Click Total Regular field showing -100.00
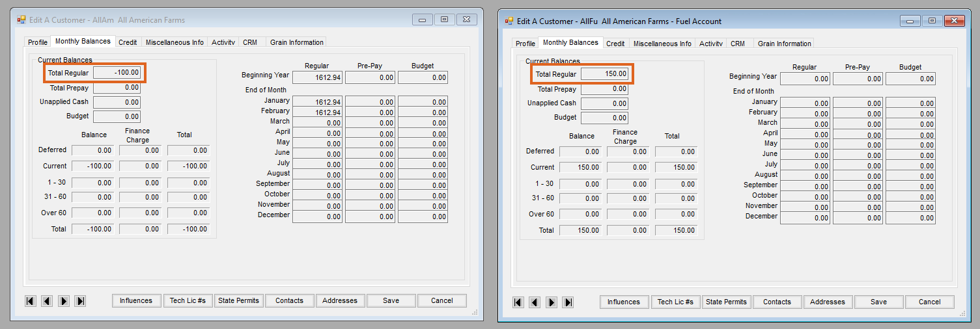Viewport: 980px width, 329px height. pyautogui.click(x=117, y=72)
